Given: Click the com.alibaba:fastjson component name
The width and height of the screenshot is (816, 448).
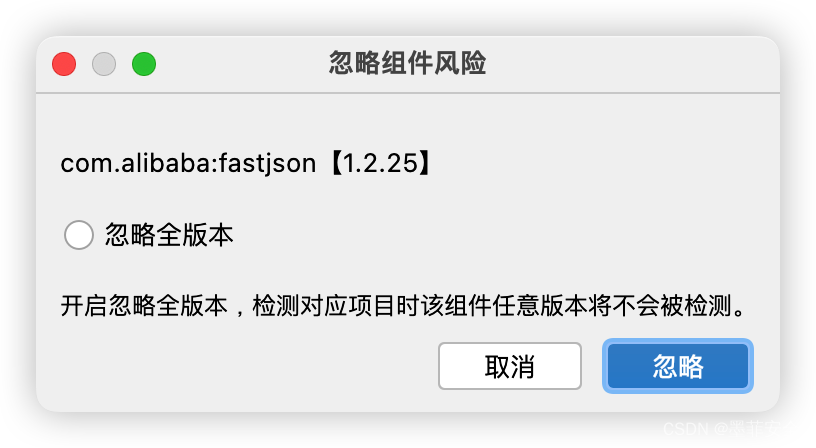Looking at the screenshot, I should [188, 163].
